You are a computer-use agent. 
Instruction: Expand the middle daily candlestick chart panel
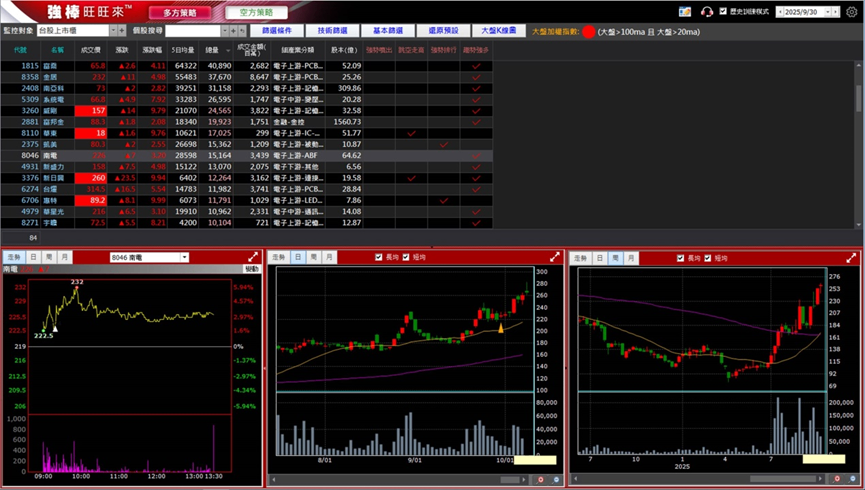[554, 257]
